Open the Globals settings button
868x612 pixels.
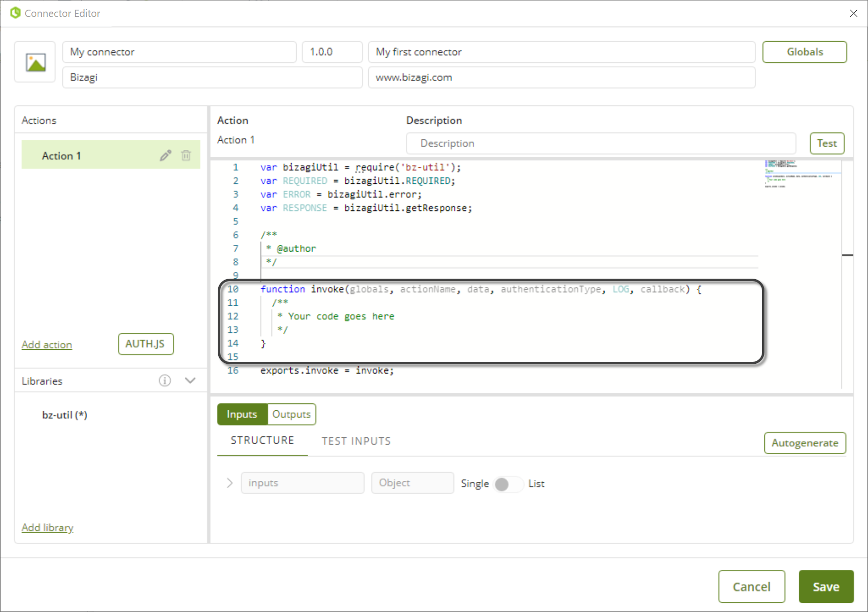[x=805, y=52]
